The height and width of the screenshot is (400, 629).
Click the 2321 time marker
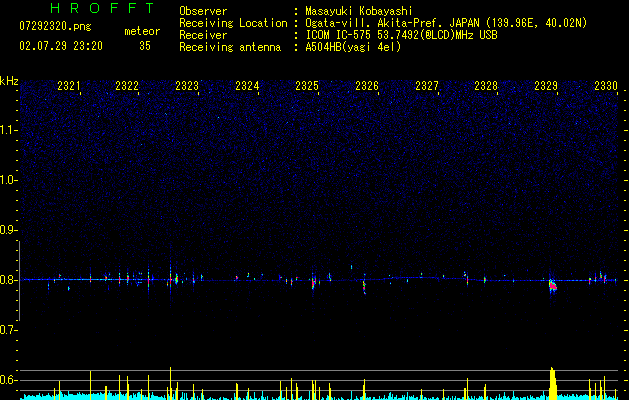click(68, 86)
